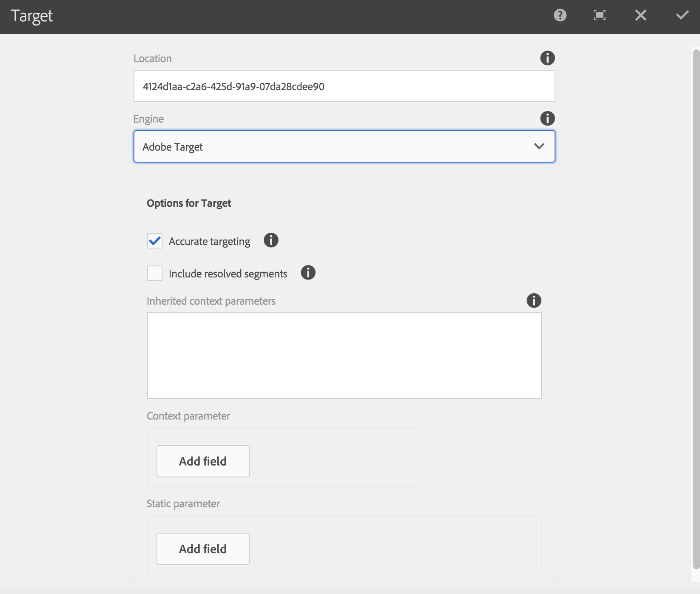Show info tooltip for Location field
700x594 pixels.
[547, 58]
